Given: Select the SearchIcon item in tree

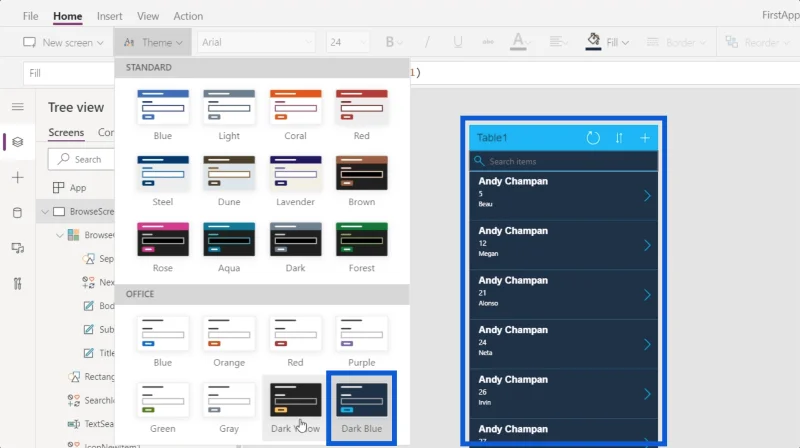Looking at the screenshot, I should pos(92,400).
